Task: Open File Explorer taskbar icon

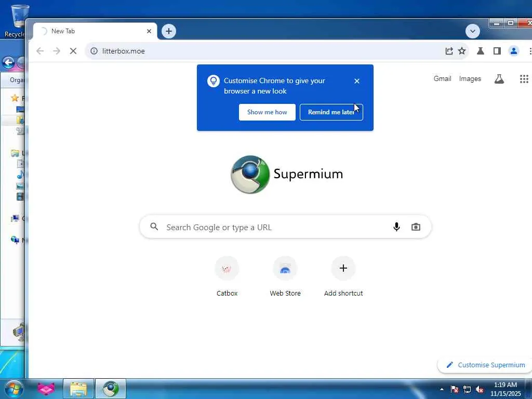Action: tap(78, 389)
